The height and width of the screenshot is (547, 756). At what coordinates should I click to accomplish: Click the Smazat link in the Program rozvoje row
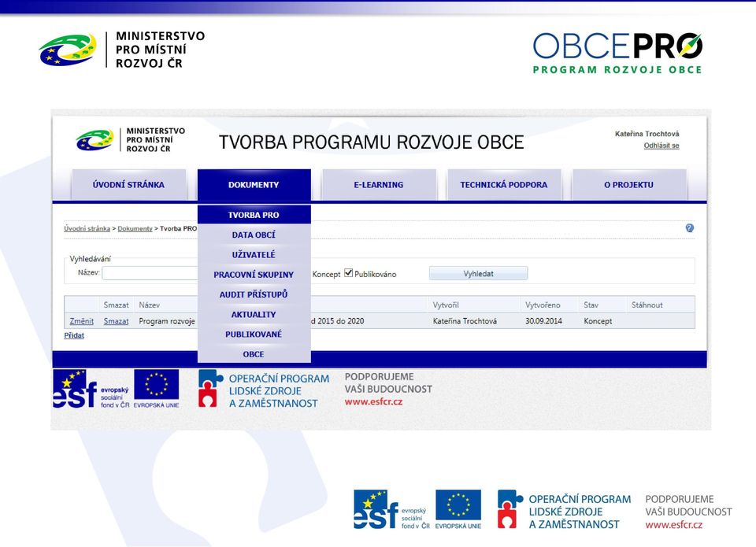point(117,321)
